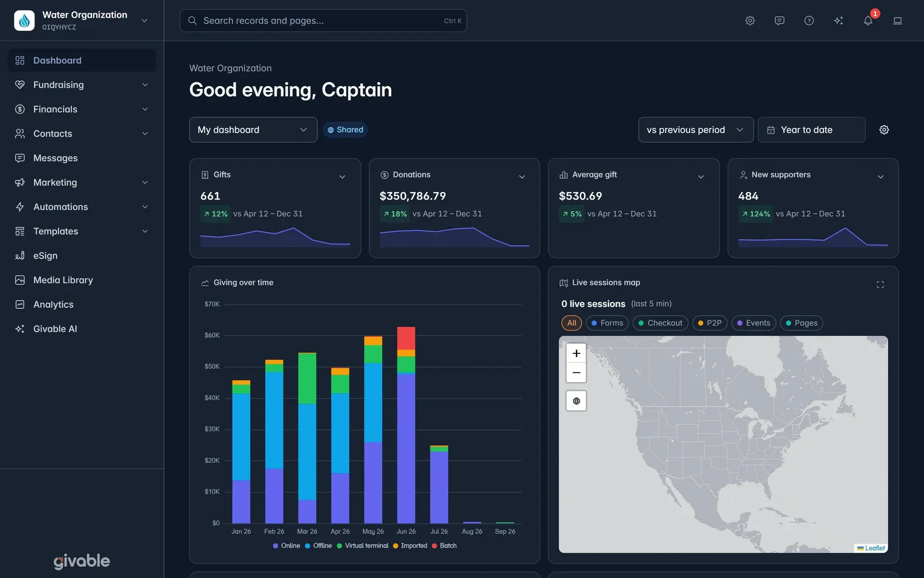
Task: Expand the Gifts card options chevron
Action: point(342,177)
